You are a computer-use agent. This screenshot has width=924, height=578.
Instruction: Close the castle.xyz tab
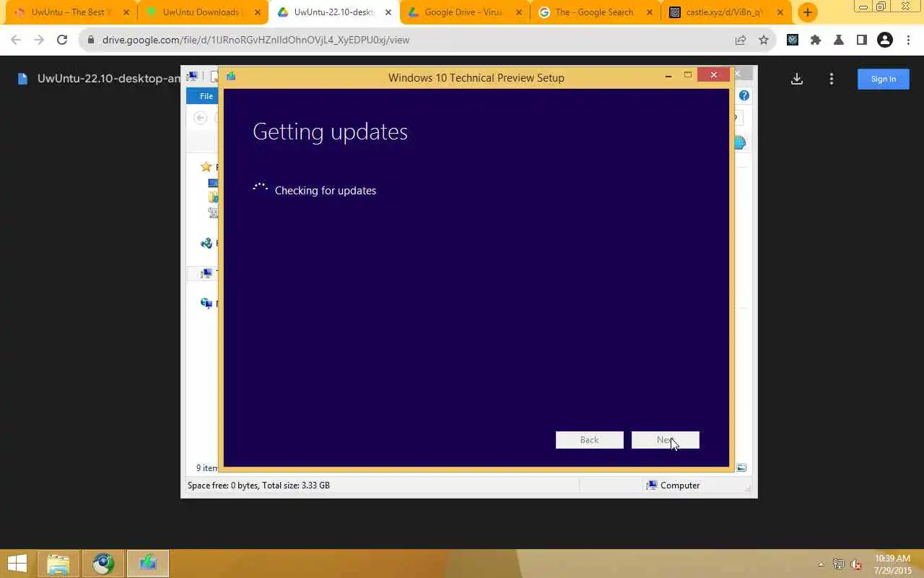[780, 12]
